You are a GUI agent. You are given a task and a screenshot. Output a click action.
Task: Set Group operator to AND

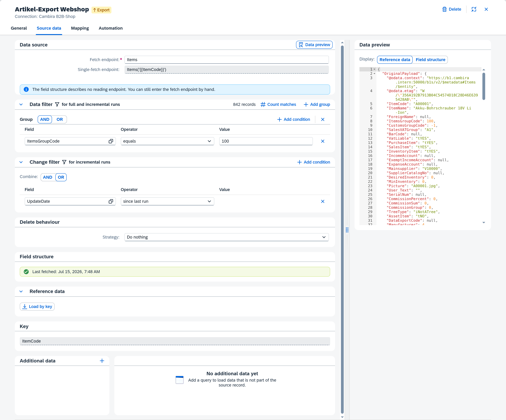coord(45,119)
